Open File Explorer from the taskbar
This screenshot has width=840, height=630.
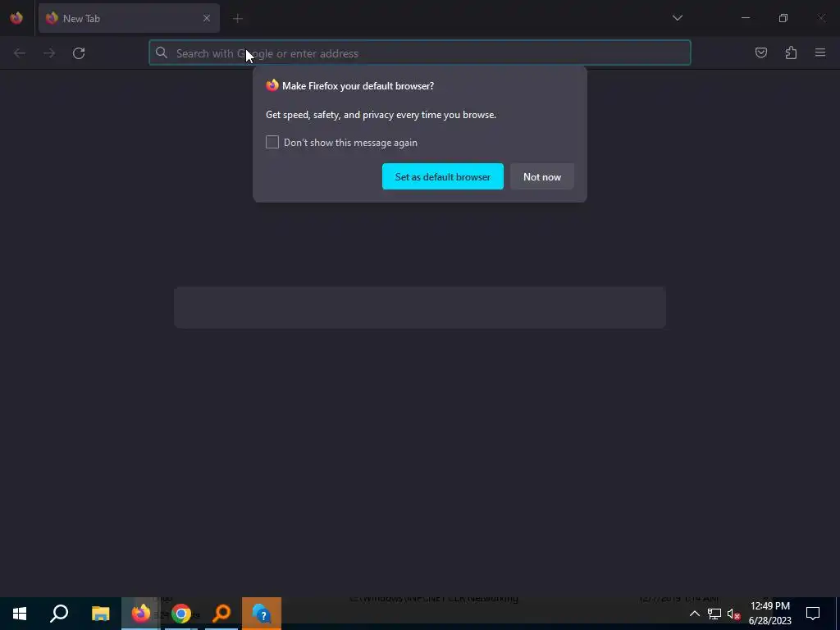[x=100, y=614]
